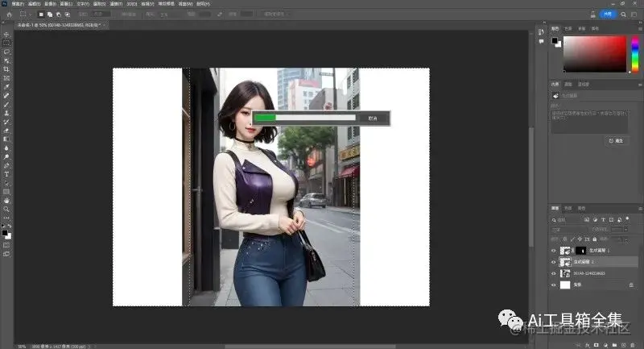644x349 pixels.
Task: Select the Object Selection tool
Action: click(x=6, y=60)
